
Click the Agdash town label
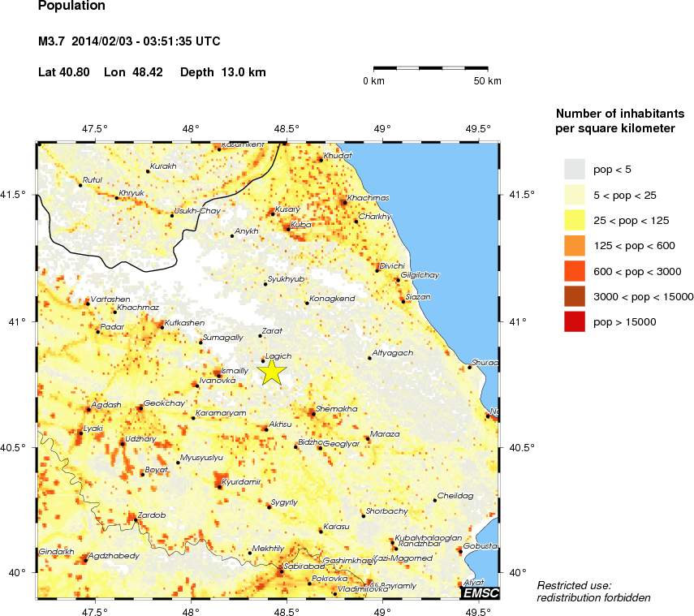click(106, 405)
